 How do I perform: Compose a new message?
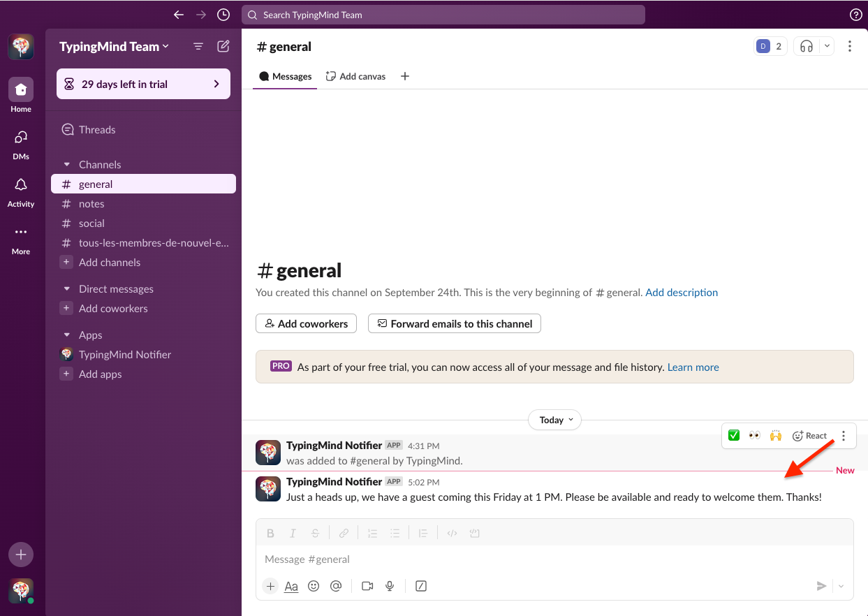click(x=223, y=47)
